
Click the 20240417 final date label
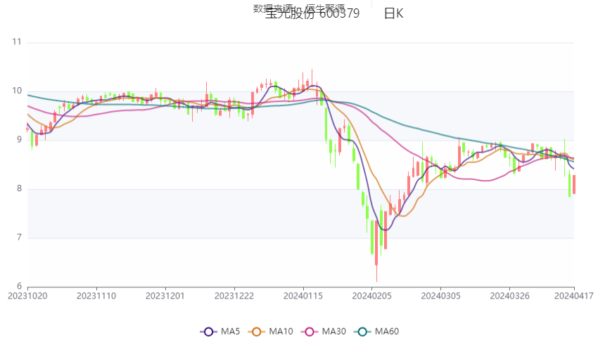tap(574, 297)
